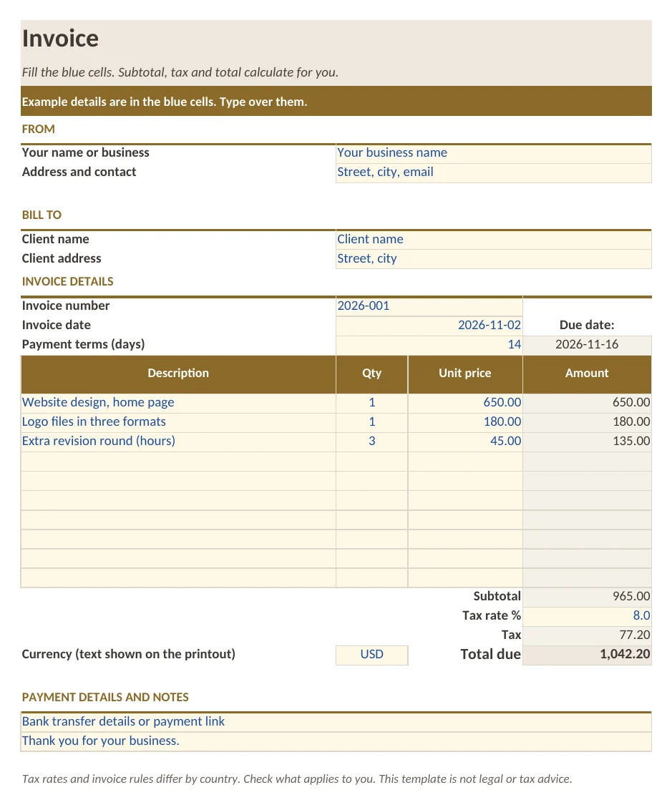Click the subtotal value 965.00
Viewport: 672px width, 805px height.
click(587, 597)
